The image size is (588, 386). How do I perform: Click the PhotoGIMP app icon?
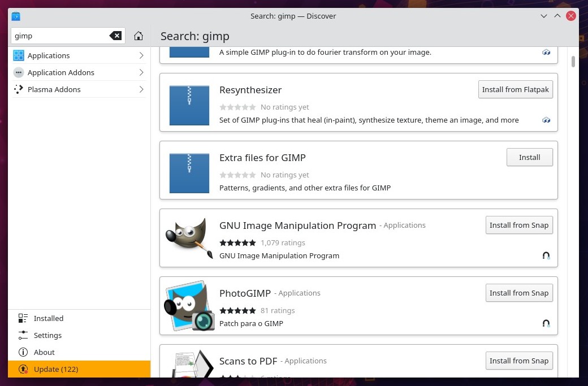pos(189,305)
